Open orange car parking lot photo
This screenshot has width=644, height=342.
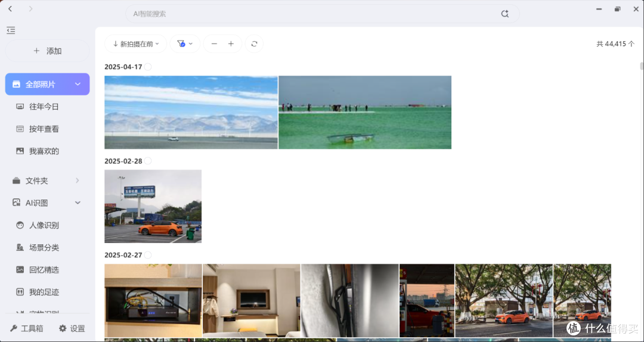[x=153, y=206]
